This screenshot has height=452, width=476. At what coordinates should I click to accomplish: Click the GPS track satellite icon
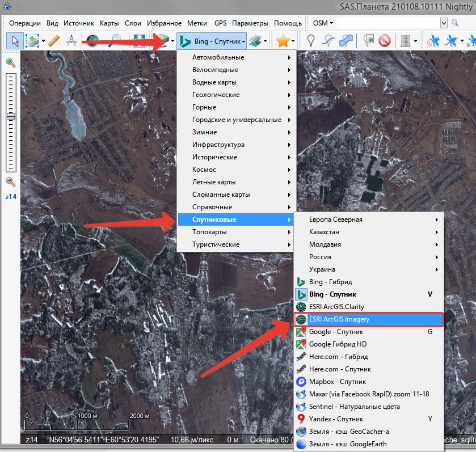(x=451, y=41)
